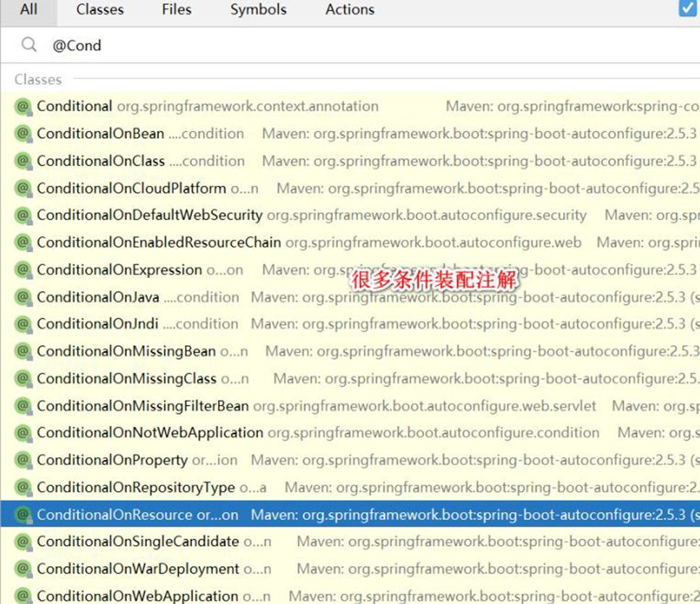The image size is (700, 604).
Task: Click the magnifier search icon
Action: (29, 45)
